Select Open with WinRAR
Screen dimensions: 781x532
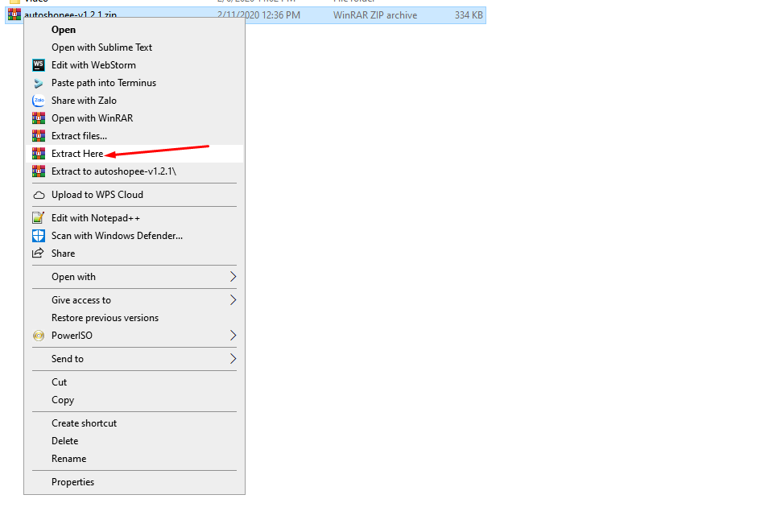coord(134,118)
